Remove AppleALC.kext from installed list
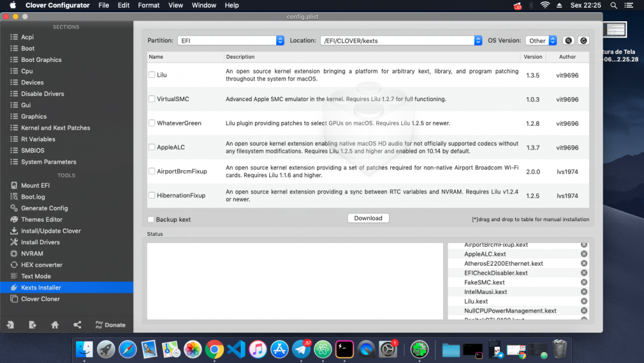The height and width of the screenshot is (363, 644). (583, 254)
